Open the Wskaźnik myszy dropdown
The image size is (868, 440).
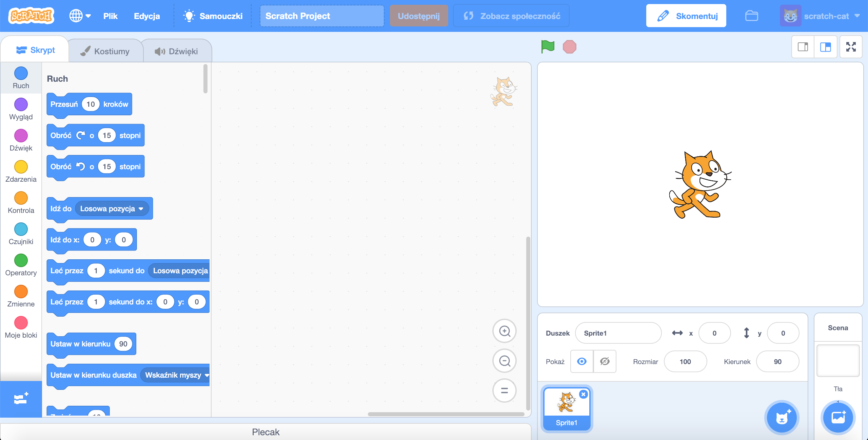(x=175, y=375)
